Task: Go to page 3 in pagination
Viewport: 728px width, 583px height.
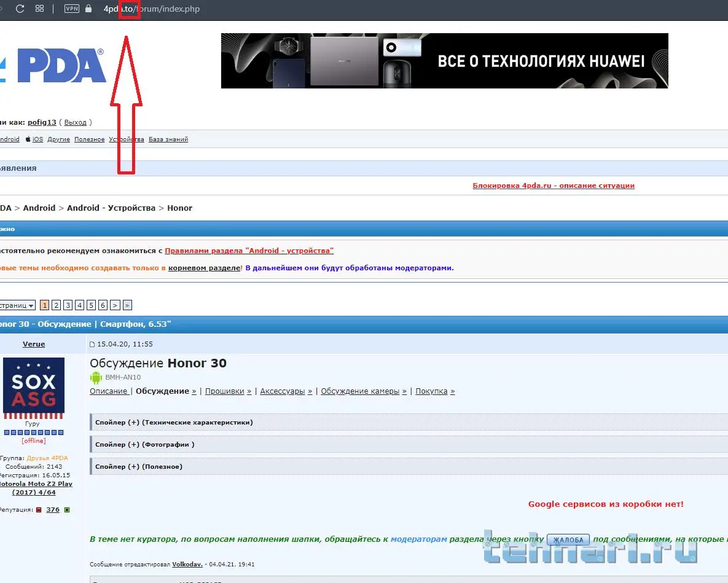Action: tap(68, 305)
